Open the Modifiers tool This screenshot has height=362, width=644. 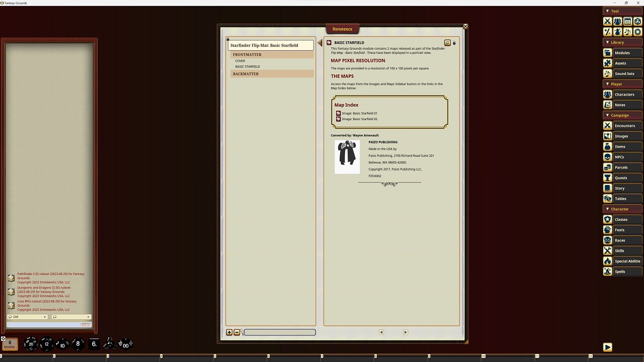pos(607,32)
